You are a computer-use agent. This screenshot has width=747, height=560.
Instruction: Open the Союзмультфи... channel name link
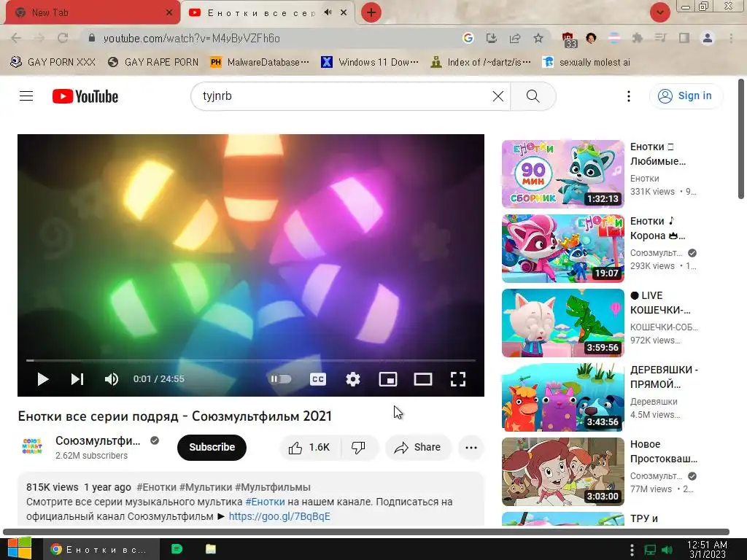pyautogui.click(x=98, y=441)
